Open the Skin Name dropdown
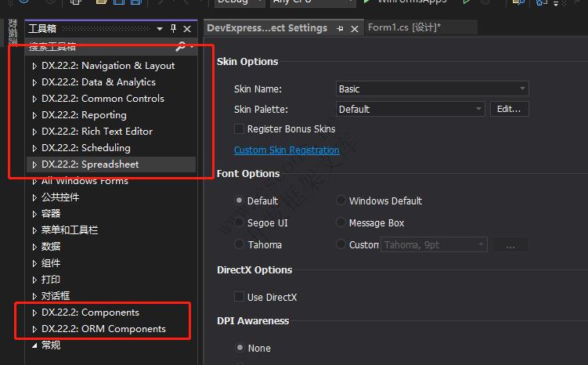This screenshot has height=365, width=588. [432, 89]
